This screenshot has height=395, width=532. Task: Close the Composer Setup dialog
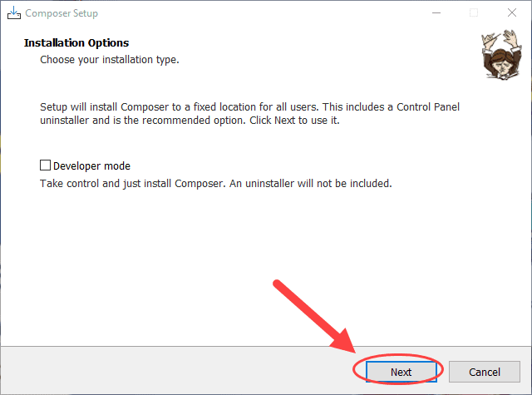[x=512, y=13]
